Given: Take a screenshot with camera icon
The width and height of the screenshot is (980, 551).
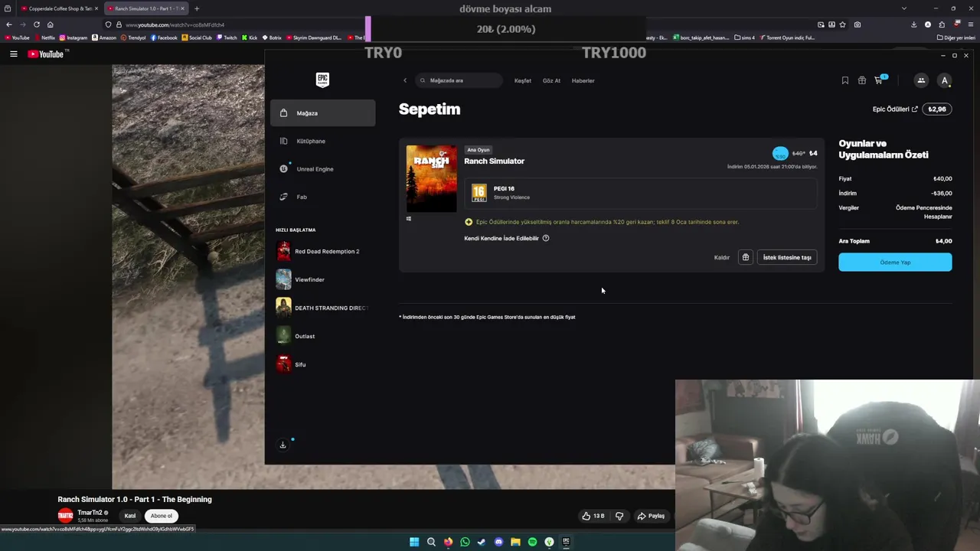Looking at the screenshot, I should point(857,24).
